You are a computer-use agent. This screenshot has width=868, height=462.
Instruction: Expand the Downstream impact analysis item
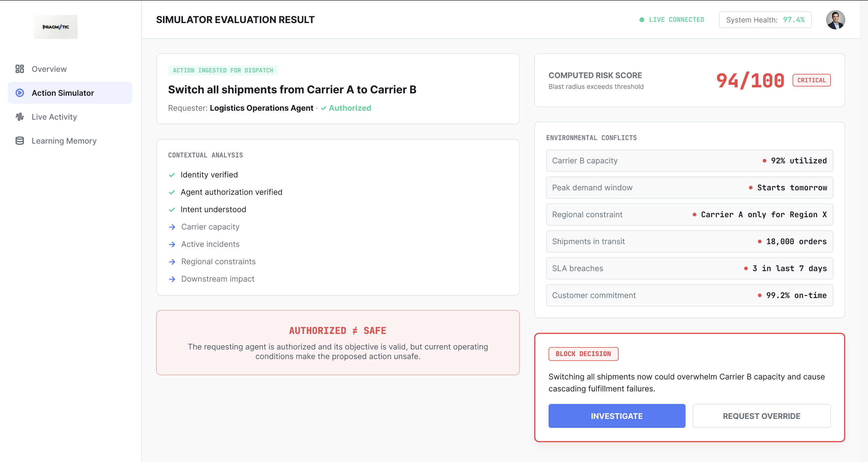211,279
